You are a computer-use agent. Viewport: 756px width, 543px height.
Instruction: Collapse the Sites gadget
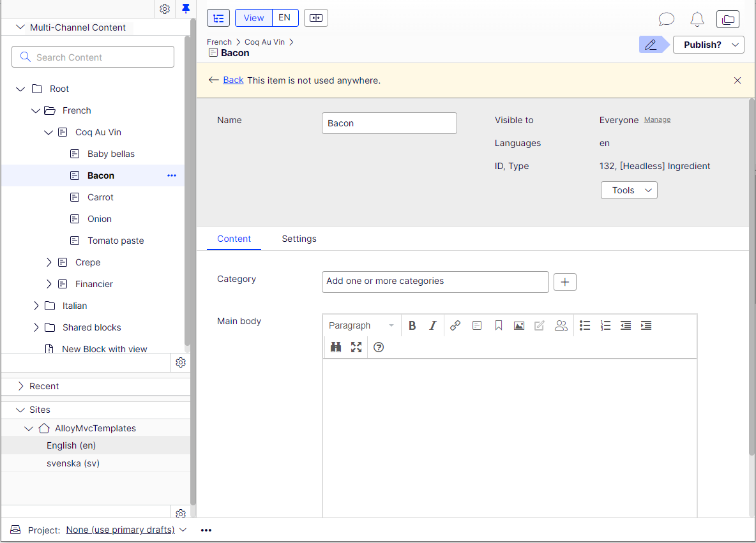[x=20, y=410]
